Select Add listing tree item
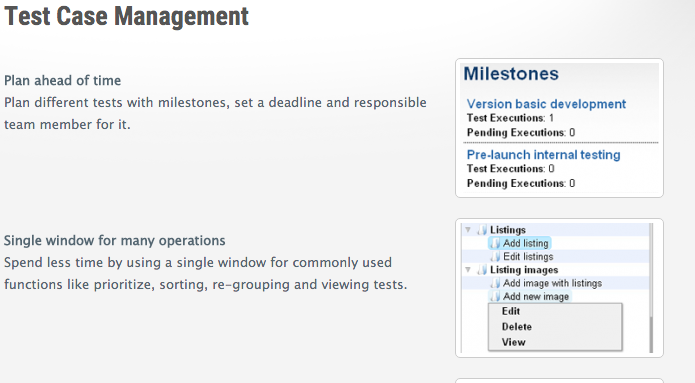 tap(525, 243)
